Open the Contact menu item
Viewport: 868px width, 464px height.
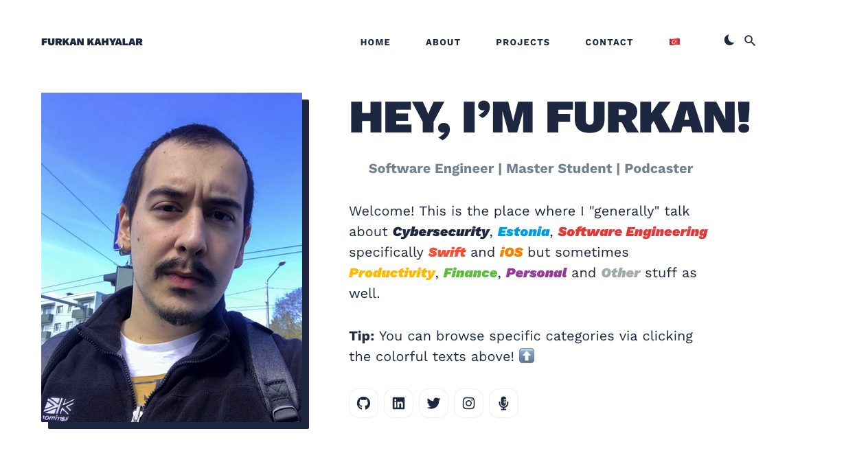(609, 42)
